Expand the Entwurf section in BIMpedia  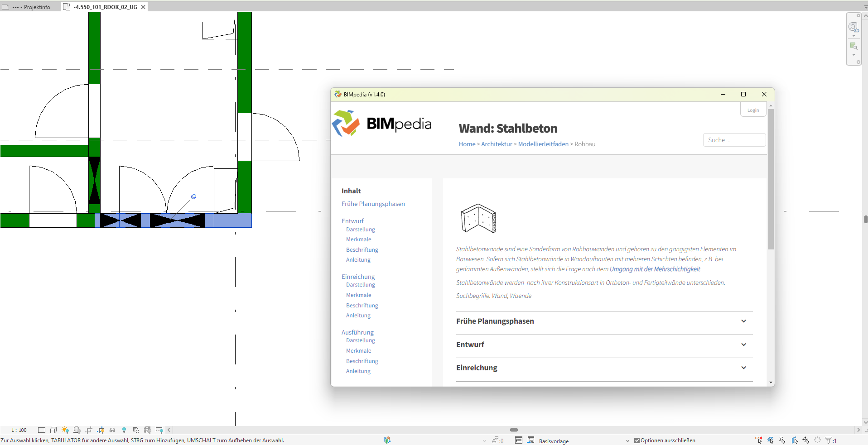(743, 345)
